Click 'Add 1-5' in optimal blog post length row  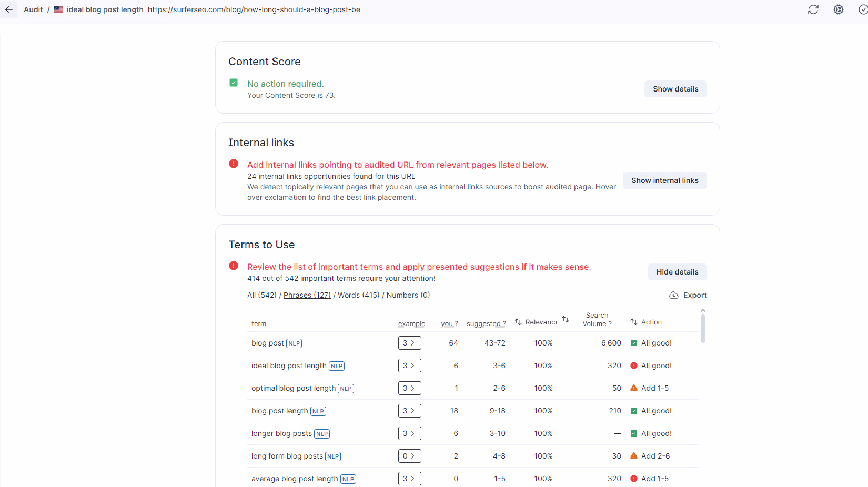pos(655,388)
